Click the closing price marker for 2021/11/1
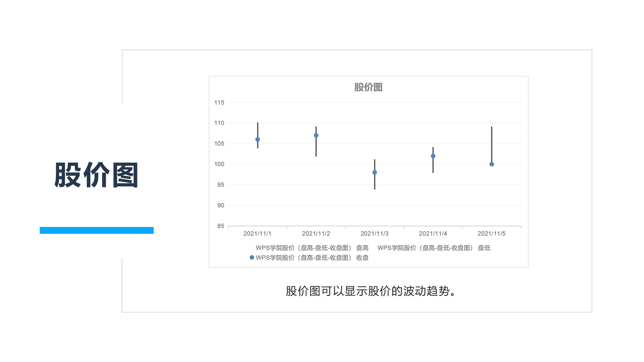 tap(258, 140)
